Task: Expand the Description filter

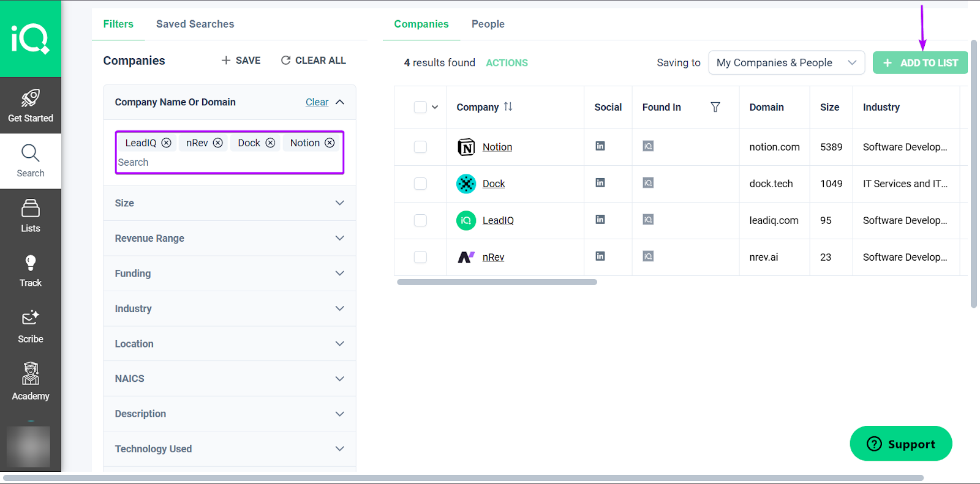Action: coord(230,414)
